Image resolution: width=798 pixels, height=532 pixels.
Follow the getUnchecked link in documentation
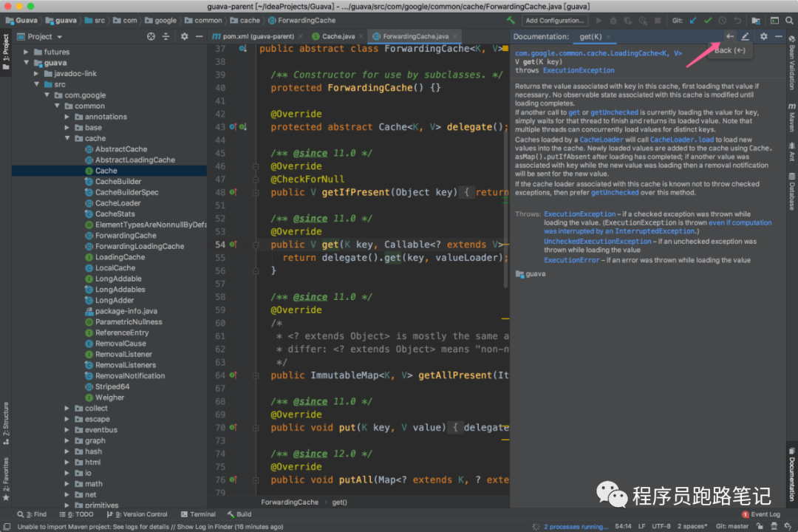(613, 112)
